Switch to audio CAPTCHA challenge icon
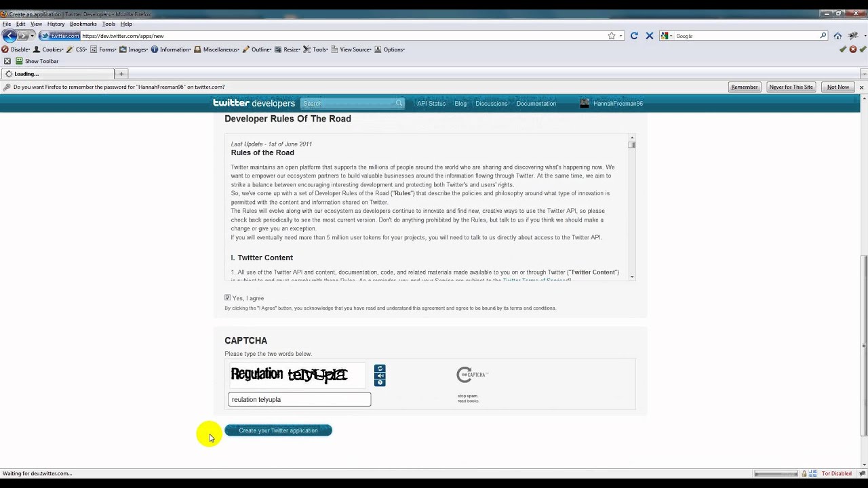Screen dimensions: 868x488 coord(380,375)
